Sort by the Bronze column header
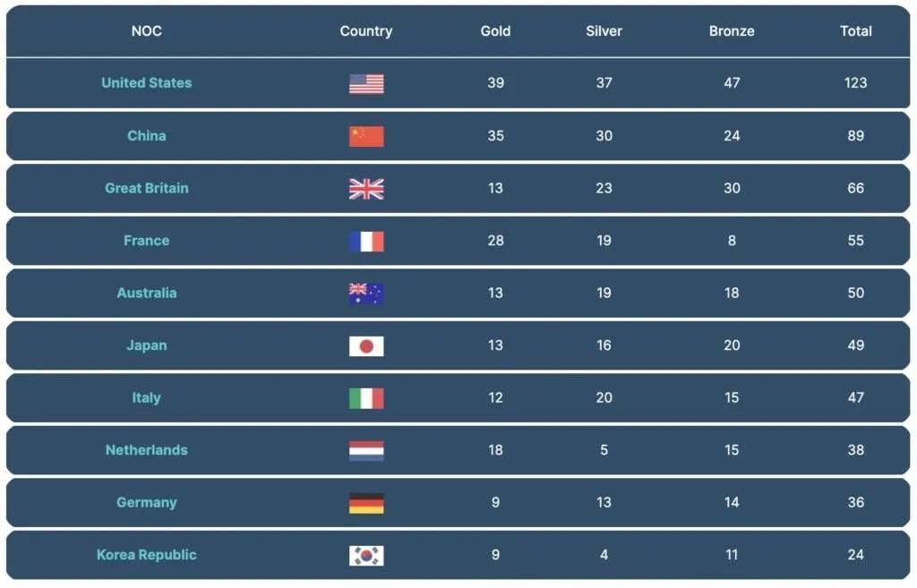 (x=732, y=31)
